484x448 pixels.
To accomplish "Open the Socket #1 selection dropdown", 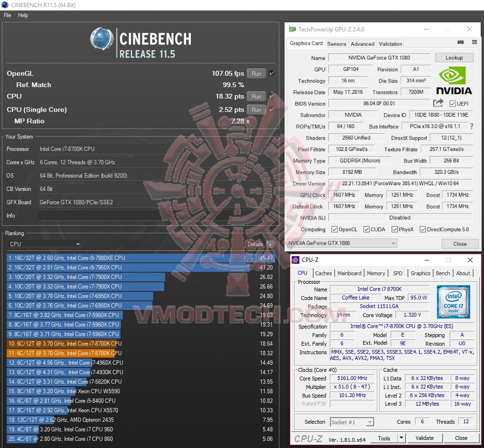I will click(x=352, y=422).
